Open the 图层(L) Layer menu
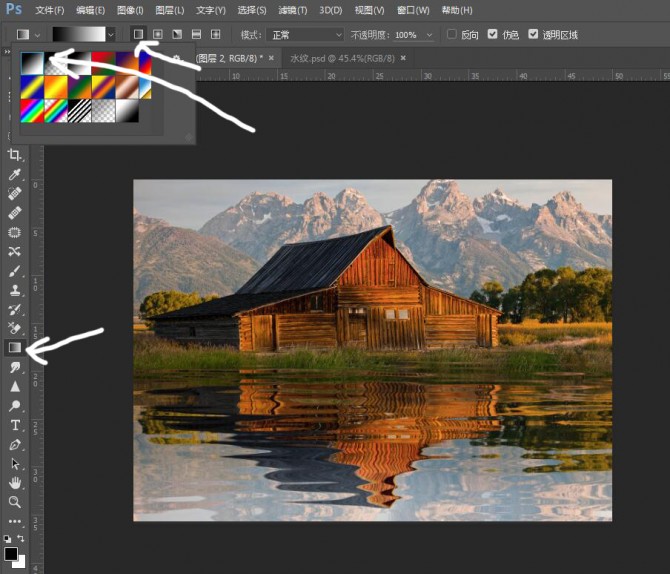The height and width of the screenshot is (574, 670). click(x=166, y=10)
